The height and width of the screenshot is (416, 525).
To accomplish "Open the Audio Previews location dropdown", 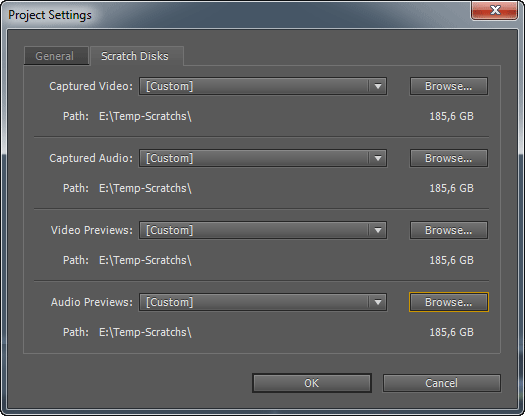I will pyautogui.click(x=263, y=302).
